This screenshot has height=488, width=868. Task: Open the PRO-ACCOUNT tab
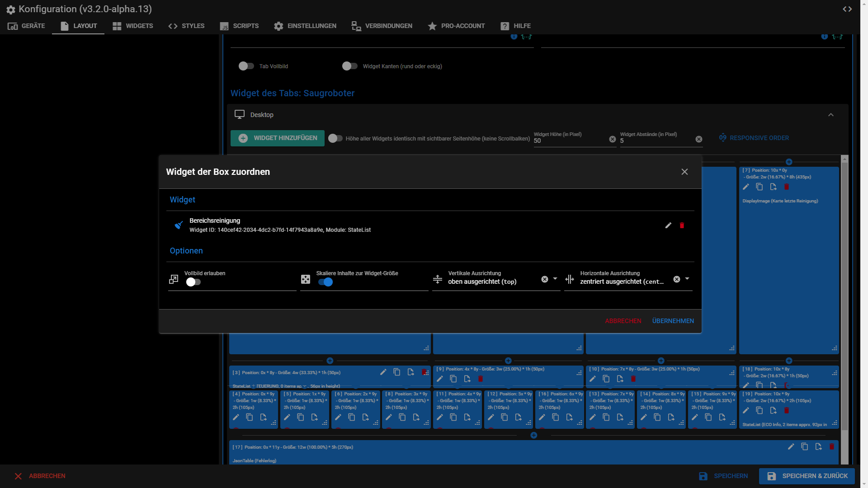tap(456, 26)
